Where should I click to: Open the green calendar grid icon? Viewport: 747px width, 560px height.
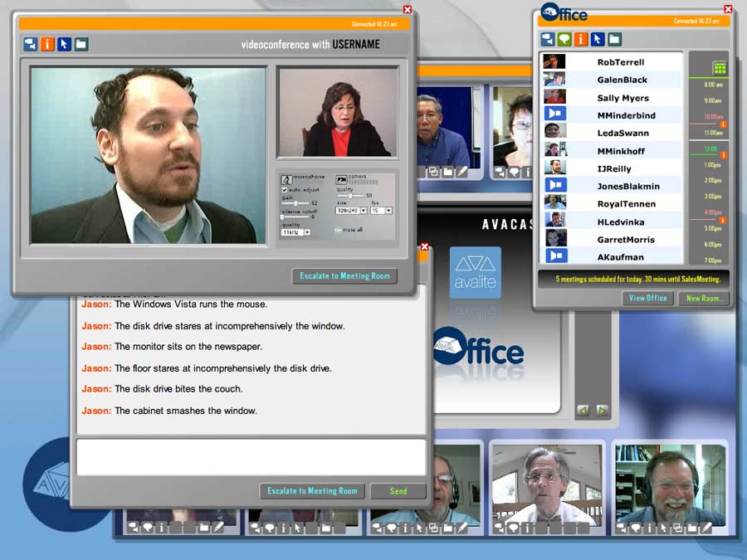pyautogui.click(x=719, y=67)
